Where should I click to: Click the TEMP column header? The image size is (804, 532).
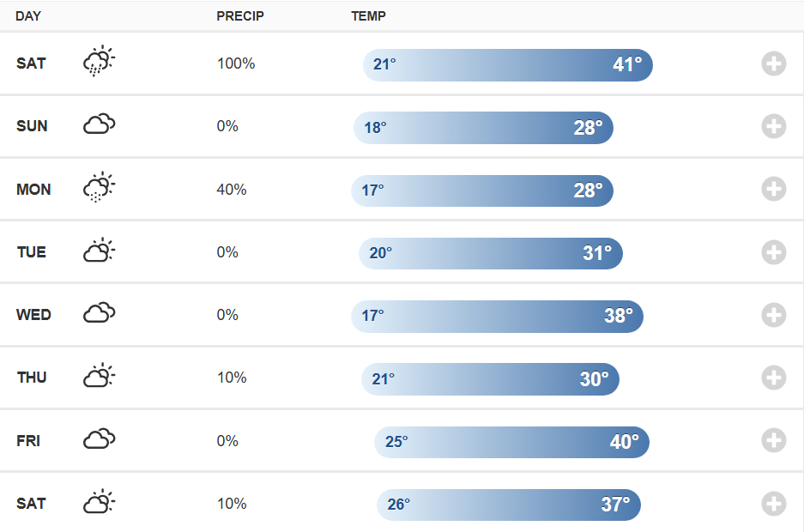tap(368, 16)
